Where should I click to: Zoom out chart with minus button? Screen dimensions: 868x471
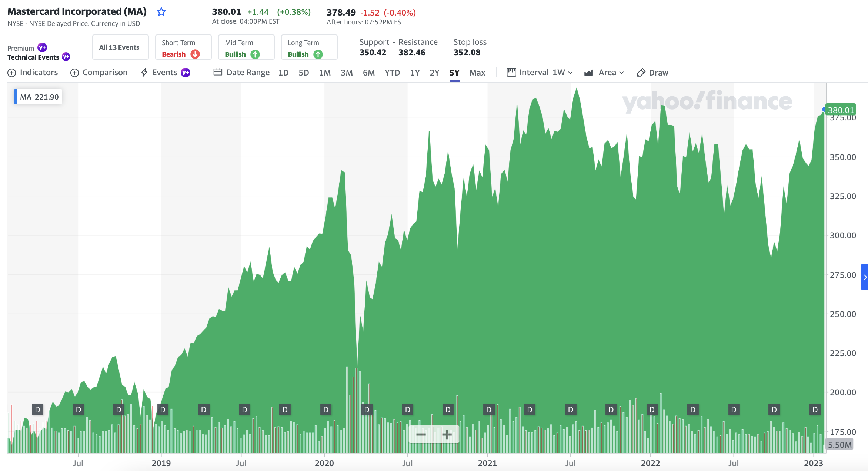coord(421,434)
